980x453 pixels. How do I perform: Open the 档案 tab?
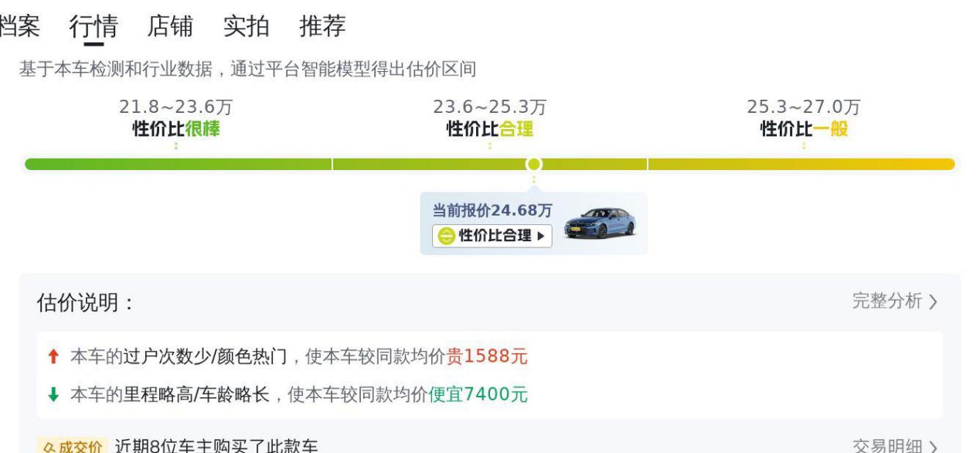click(x=19, y=26)
